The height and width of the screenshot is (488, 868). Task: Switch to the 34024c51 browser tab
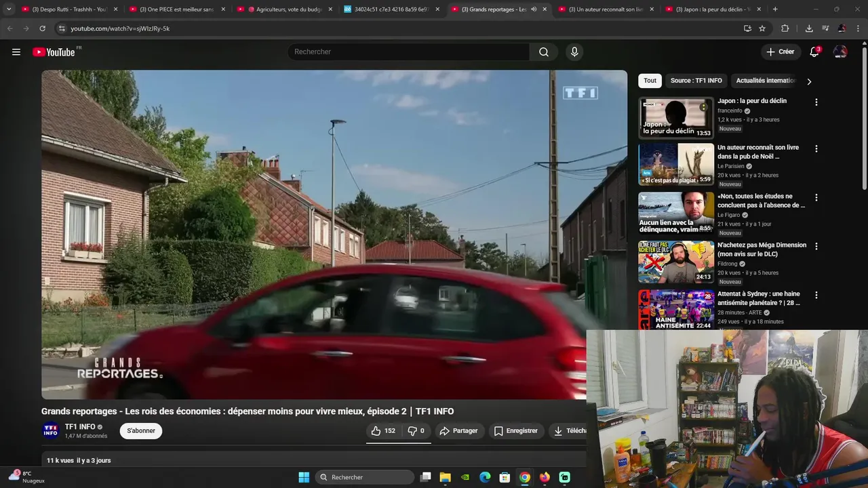click(391, 9)
